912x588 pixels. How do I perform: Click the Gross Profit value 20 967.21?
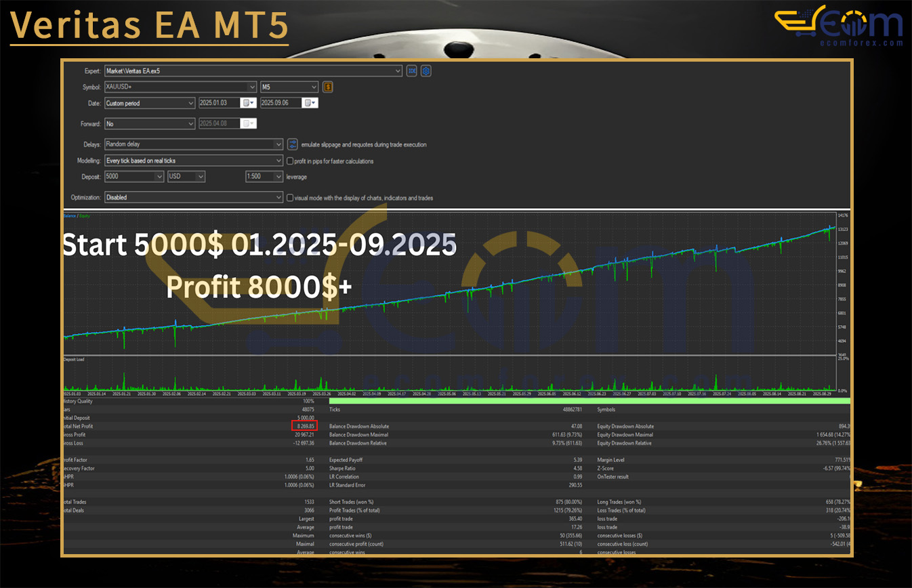303,435
